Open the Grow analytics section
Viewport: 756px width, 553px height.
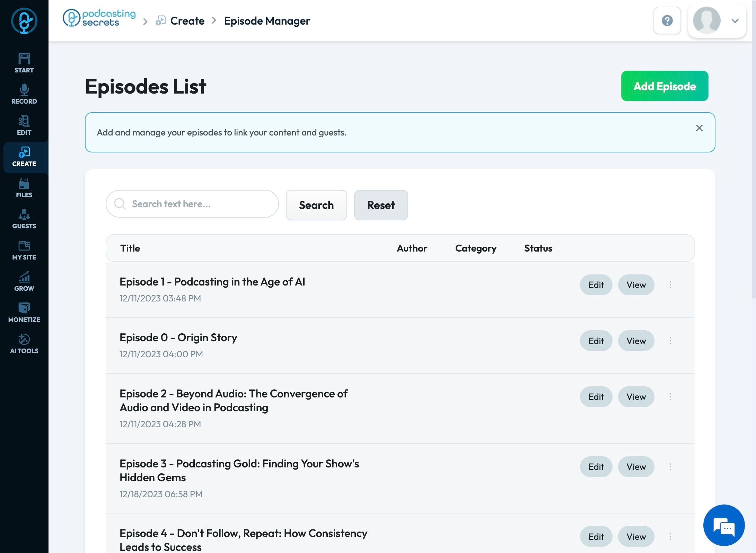click(x=24, y=281)
